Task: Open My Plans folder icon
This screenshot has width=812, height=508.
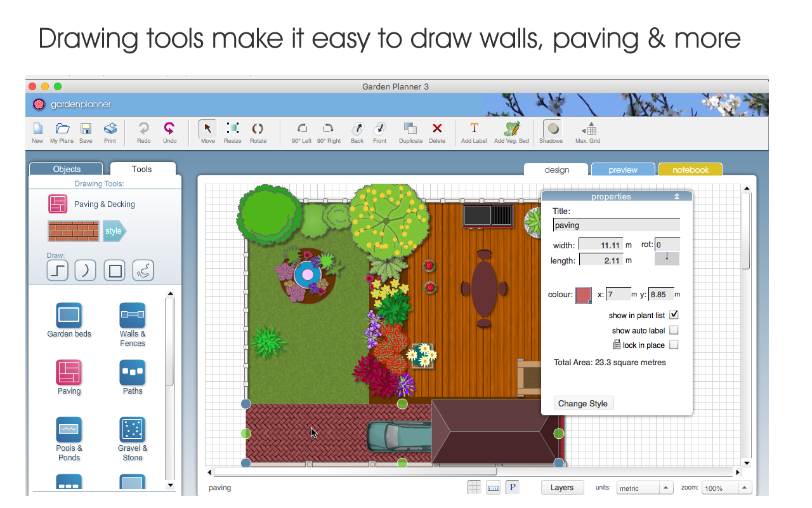Action: click(62, 129)
